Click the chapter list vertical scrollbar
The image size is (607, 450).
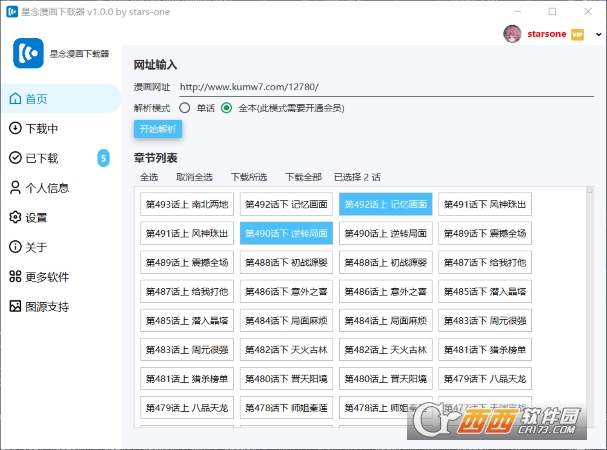[x=590, y=306]
